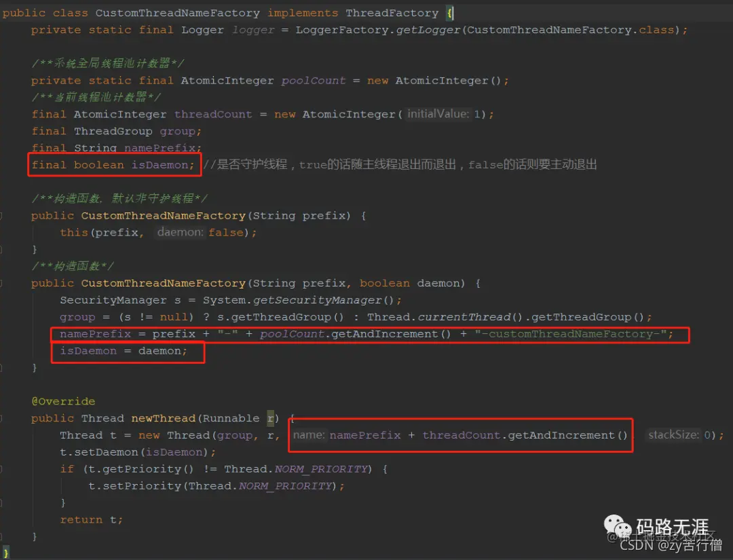733x560 pixels.
Task: Click the 'setPriority' method call
Action: [142, 486]
